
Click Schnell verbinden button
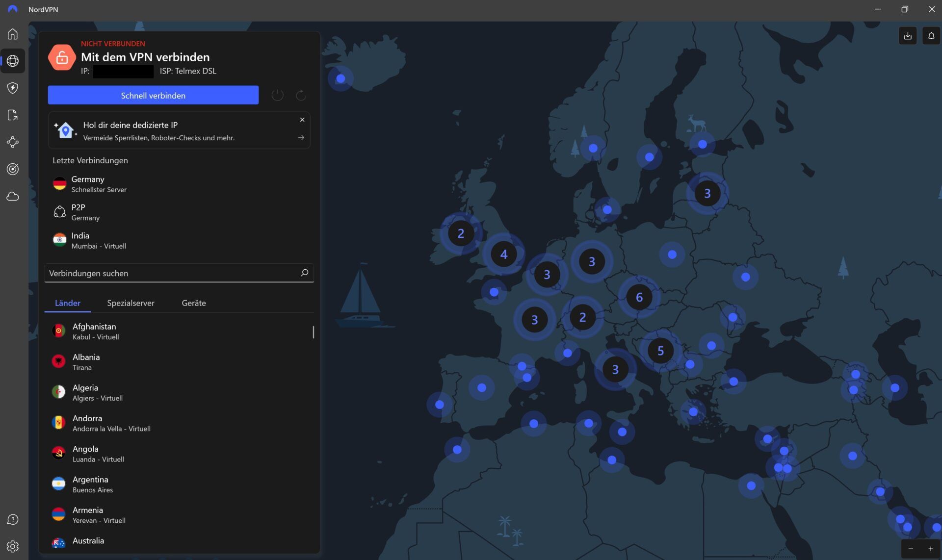click(x=153, y=95)
